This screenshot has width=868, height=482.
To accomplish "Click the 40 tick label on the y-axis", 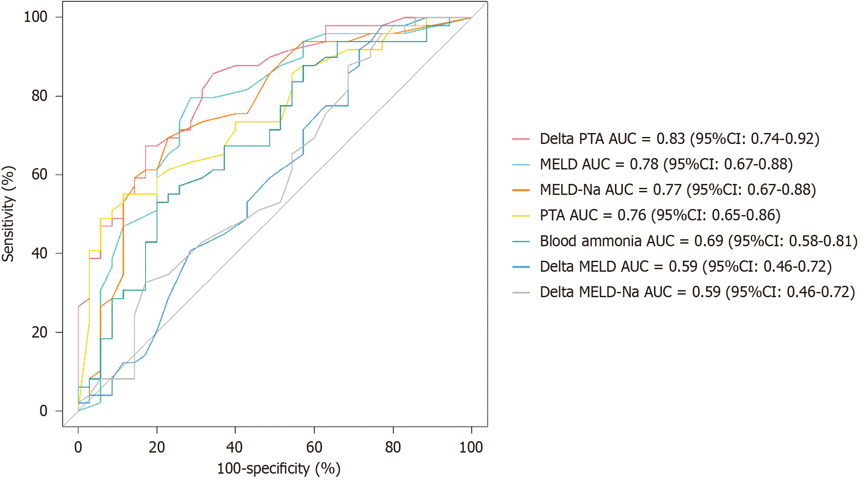I will 39,253.
